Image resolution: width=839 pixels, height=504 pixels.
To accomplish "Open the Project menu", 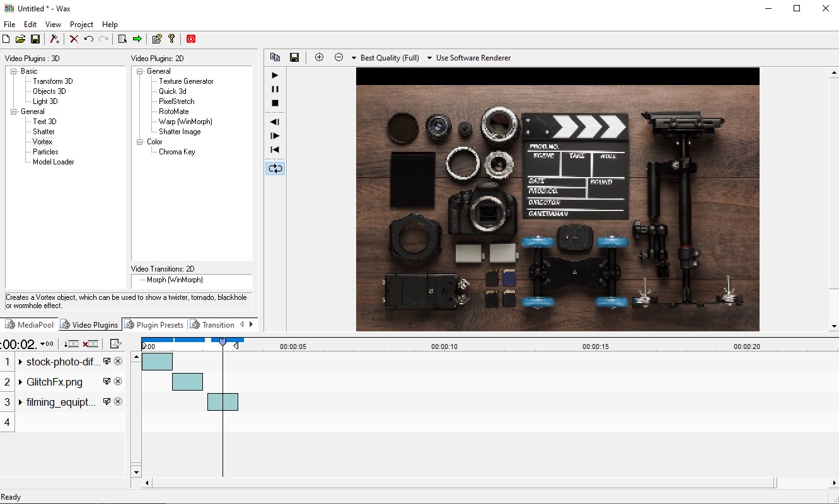I will coord(81,24).
